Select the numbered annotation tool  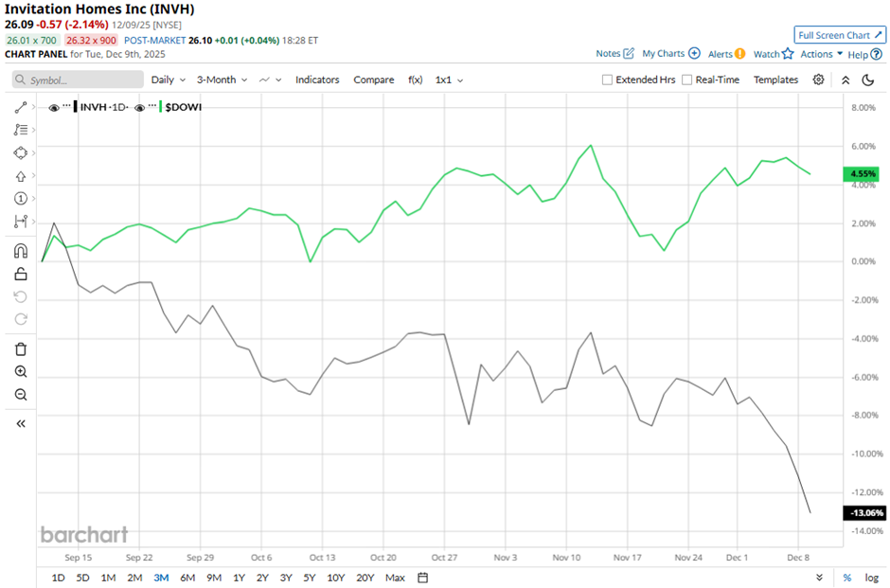coord(21,199)
